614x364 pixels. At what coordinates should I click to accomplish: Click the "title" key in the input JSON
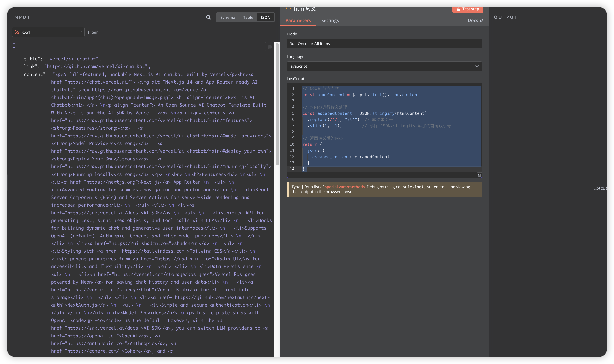(31, 59)
